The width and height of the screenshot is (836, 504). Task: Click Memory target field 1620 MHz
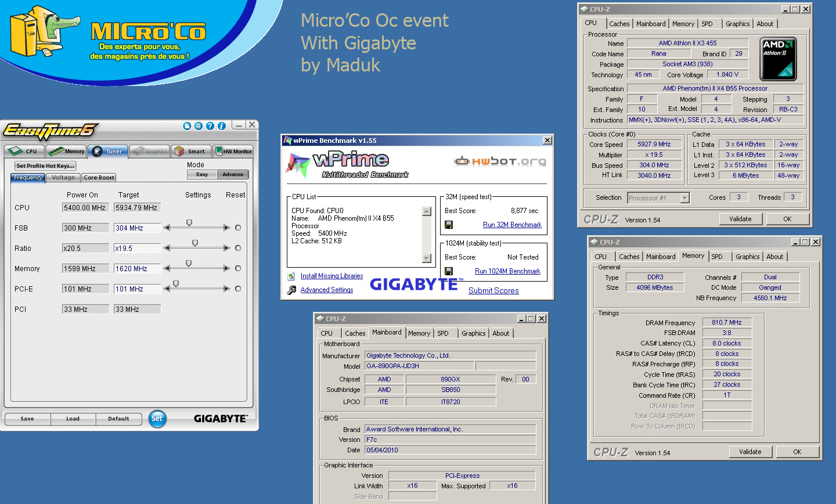137,269
